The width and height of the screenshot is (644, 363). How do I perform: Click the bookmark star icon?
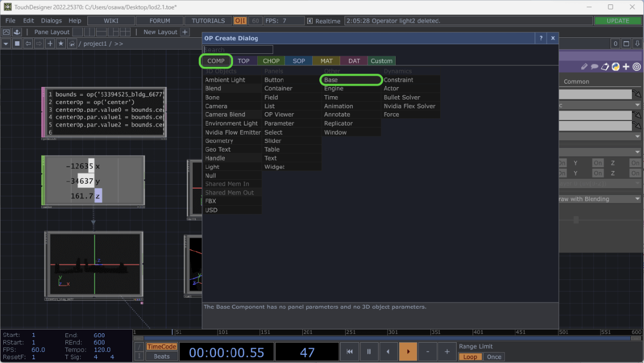[60, 43]
